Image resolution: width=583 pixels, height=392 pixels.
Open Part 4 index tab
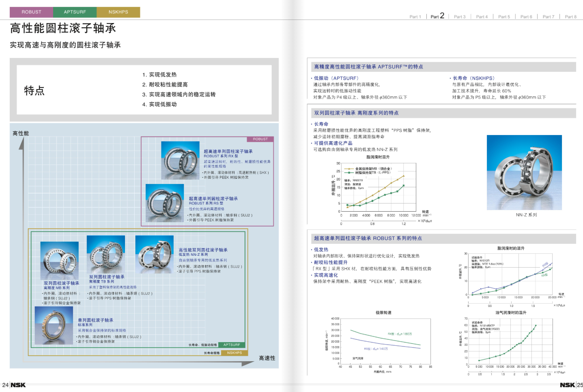[482, 17]
